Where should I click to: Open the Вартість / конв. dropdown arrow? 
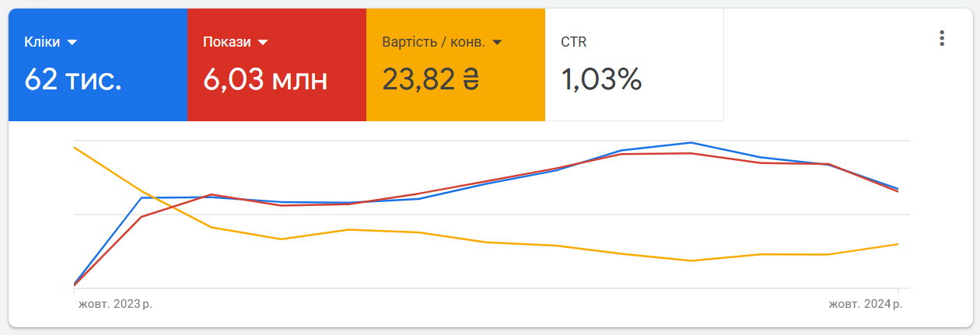(497, 42)
